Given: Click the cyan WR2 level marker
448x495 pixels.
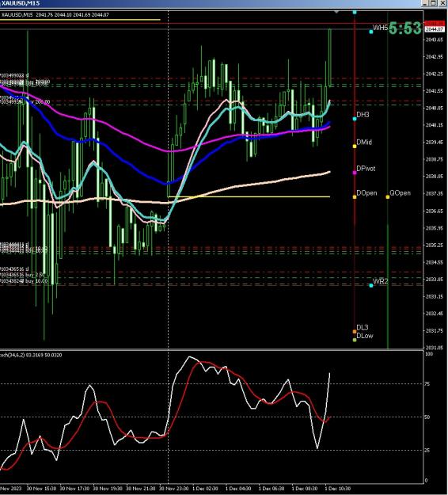Looking at the screenshot, I should [371, 285].
